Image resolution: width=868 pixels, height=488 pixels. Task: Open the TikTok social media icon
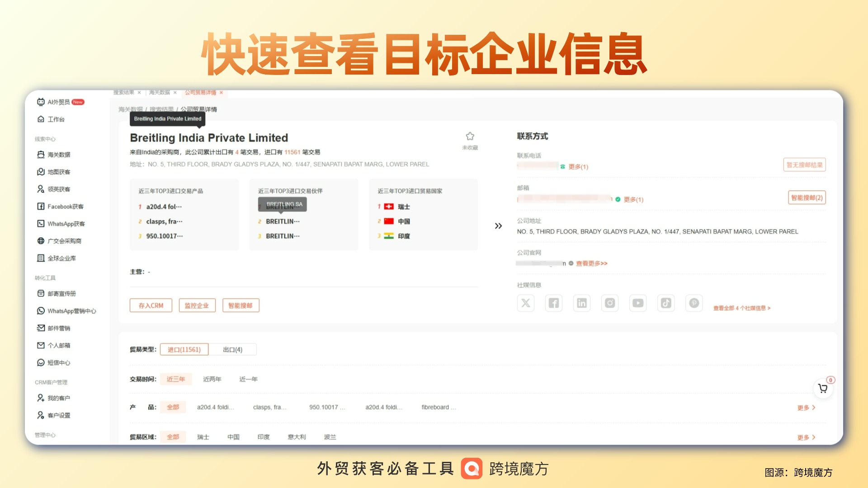[666, 303]
